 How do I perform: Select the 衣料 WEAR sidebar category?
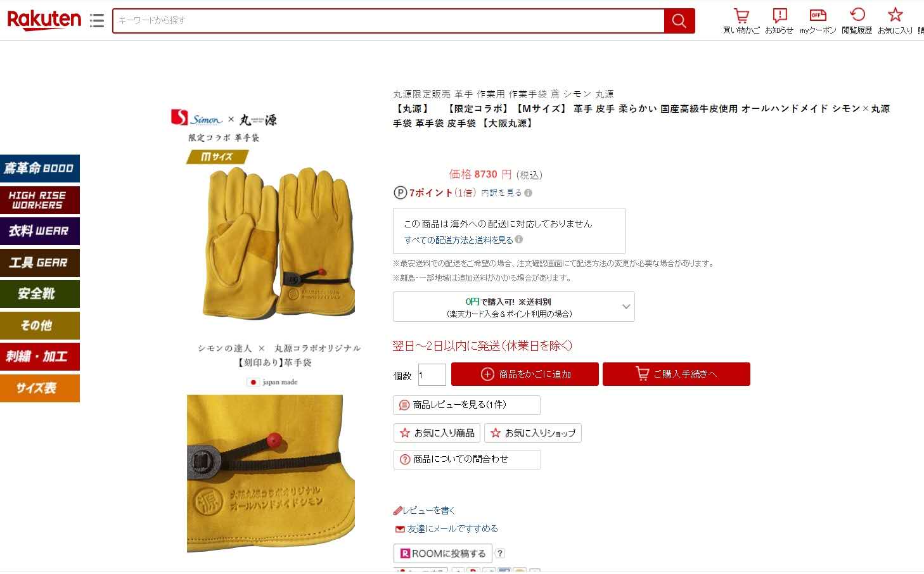pyautogui.click(x=40, y=231)
